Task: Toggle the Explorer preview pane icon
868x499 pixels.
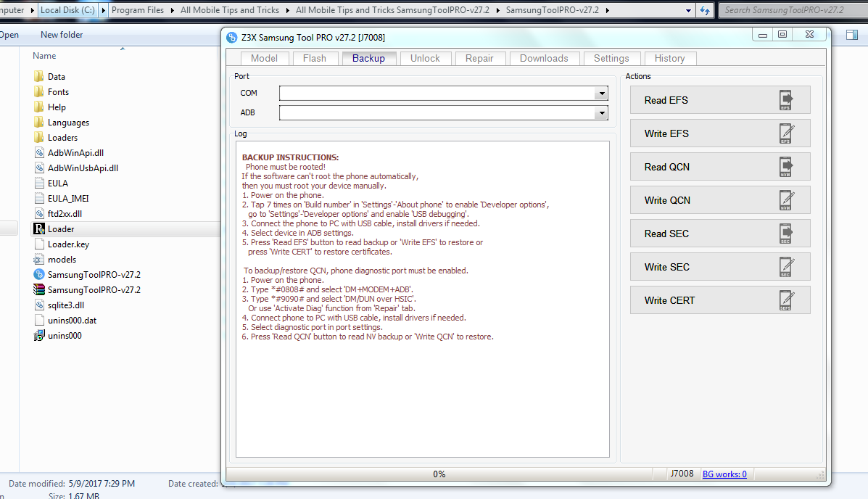Action: (852, 35)
